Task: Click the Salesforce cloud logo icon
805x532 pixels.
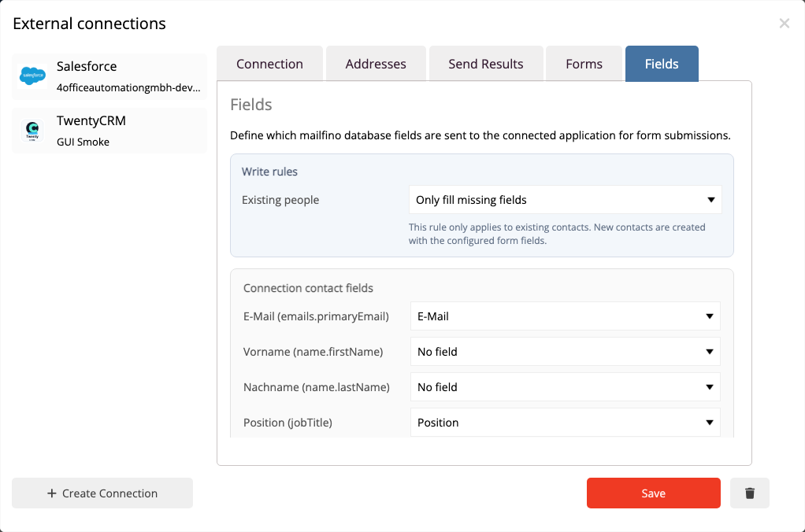Action: pos(32,76)
